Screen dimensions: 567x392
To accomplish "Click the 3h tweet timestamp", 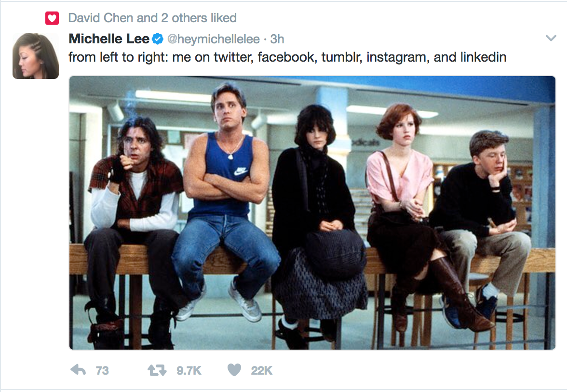I will click(x=277, y=39).
